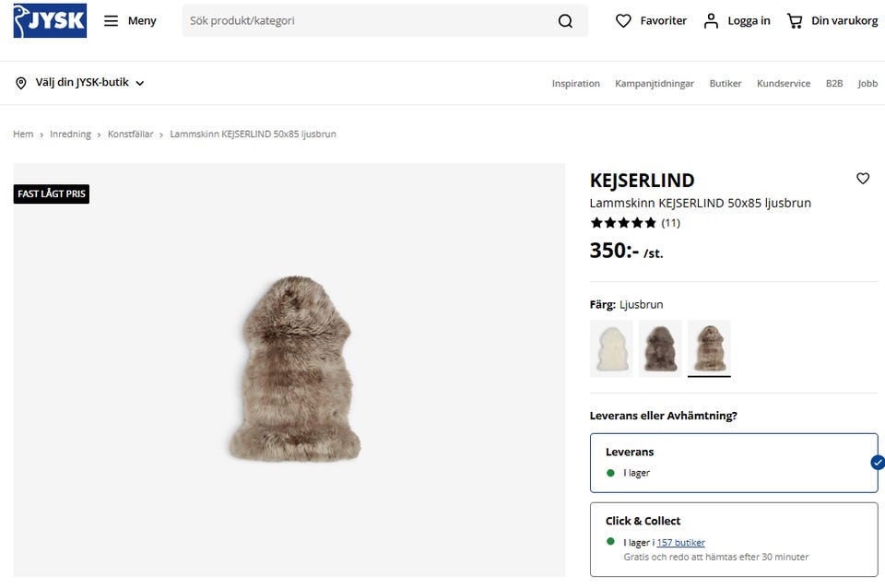Add KEJSERLIND to wishlist with heart icon

(863, 179)
